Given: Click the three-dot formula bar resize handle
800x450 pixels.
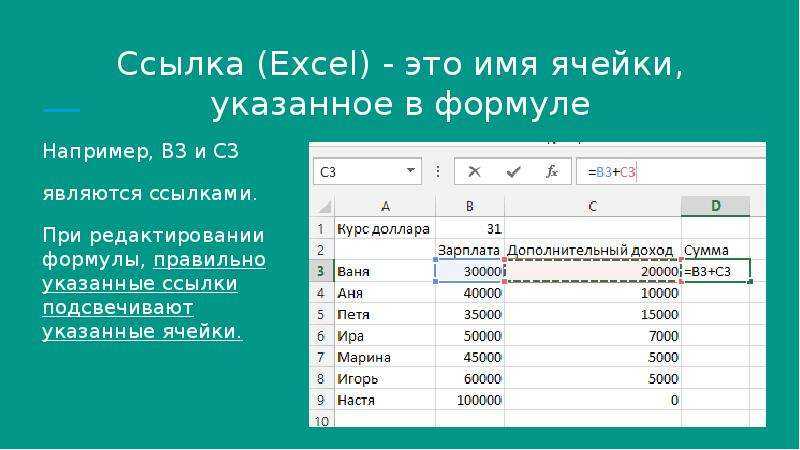Looking at the screenshot, I should 437,172.
